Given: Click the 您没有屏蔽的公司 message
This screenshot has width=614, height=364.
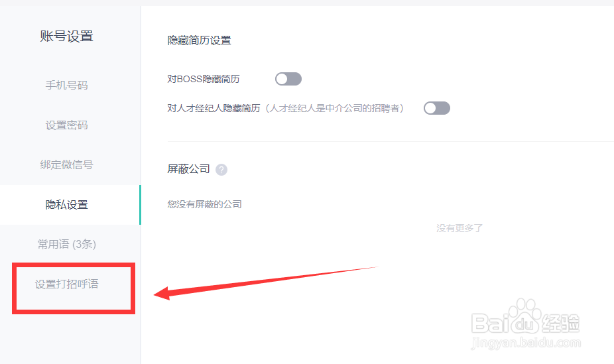Looking at the screenshot, I should pyautogui.click(x=204, y=204).
